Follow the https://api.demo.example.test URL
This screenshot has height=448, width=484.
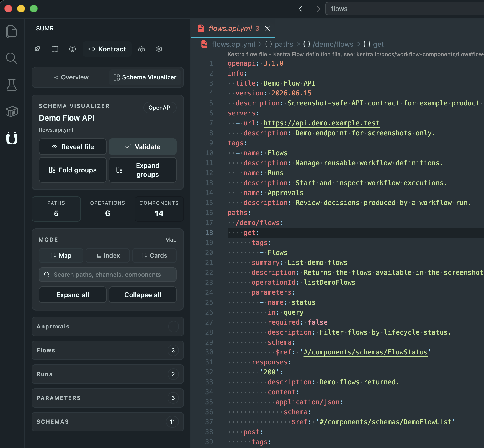pos(321,123)
